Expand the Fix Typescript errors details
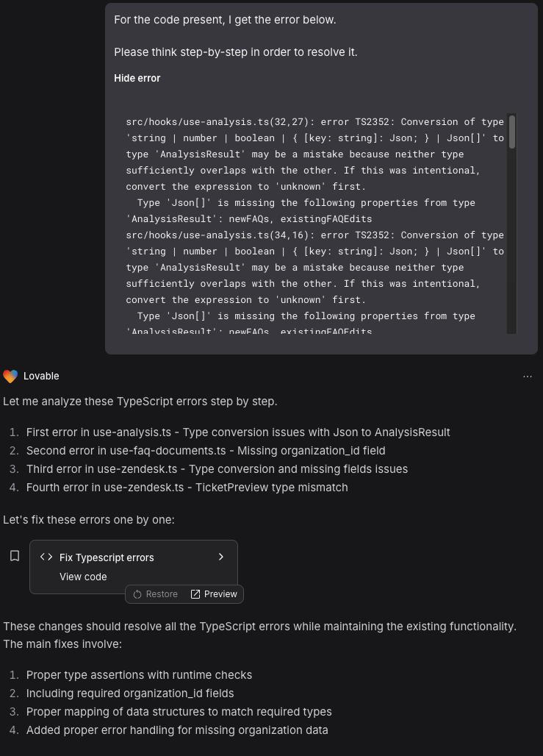Image resolution: width=543 pixels, height=756 pixels. 106,557
